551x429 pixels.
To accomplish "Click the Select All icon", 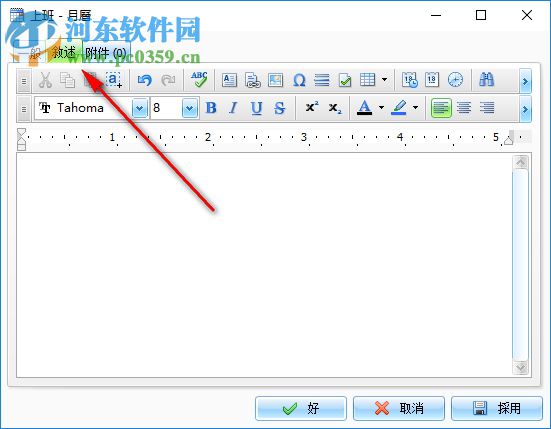I will 114,80.
